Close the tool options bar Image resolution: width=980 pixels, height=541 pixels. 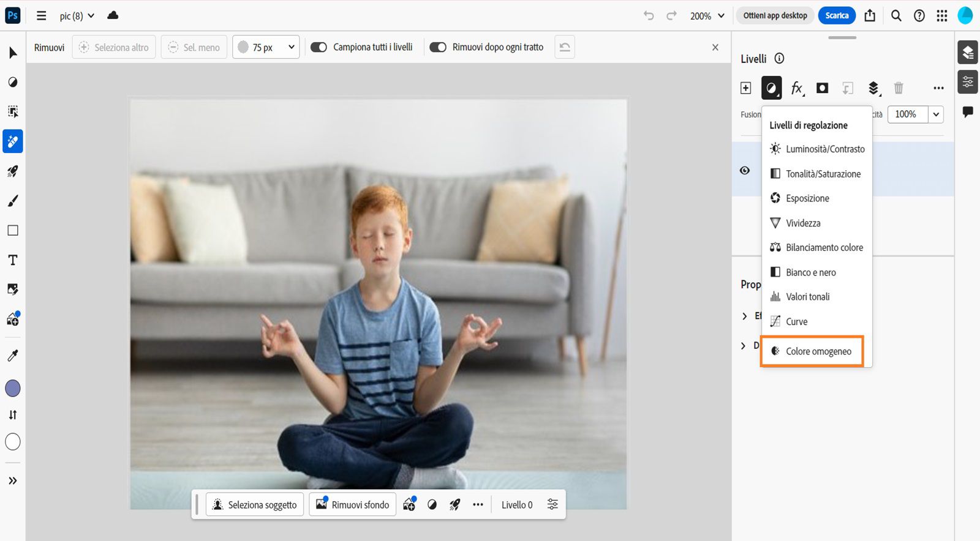pyautogui.click(x=715, y=47)
